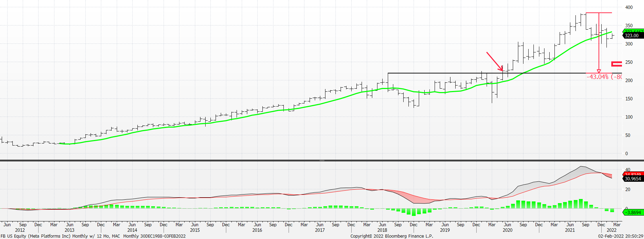This screenshot has height=239, width=644.
Task: Click the 350 price axis label
Action: point(629,26)
